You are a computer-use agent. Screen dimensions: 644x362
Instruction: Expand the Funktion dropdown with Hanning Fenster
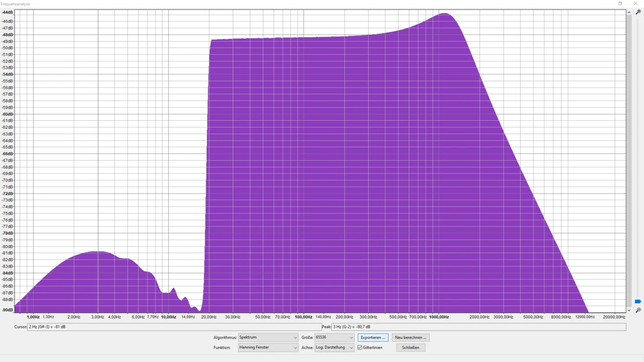click(x=268, y=347)
